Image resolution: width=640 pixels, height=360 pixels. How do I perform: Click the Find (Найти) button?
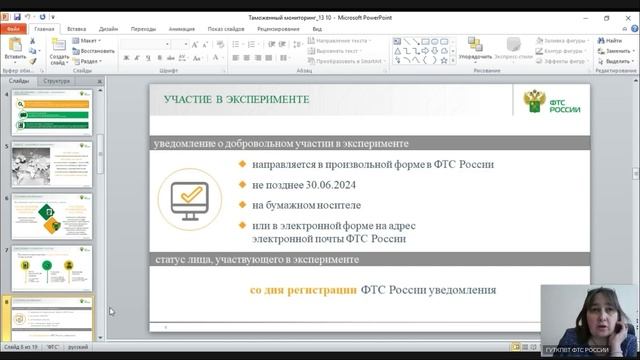610,41
